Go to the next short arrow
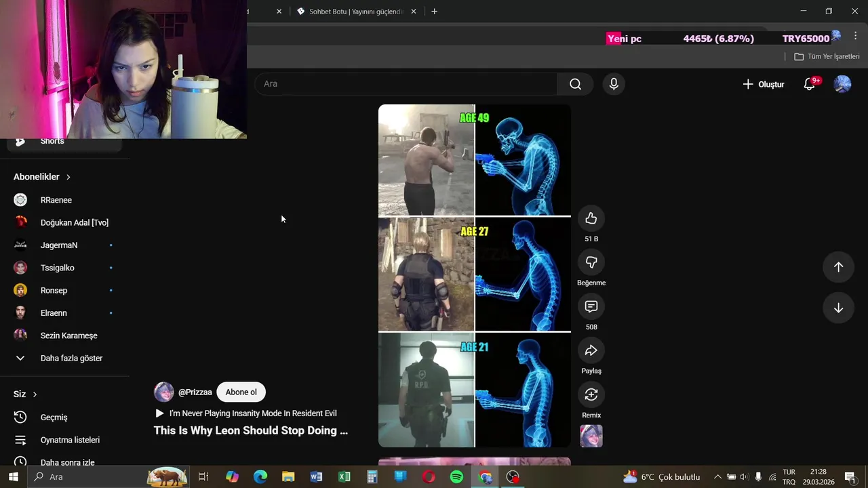The image size is (868, 488). tap(838, 308)
